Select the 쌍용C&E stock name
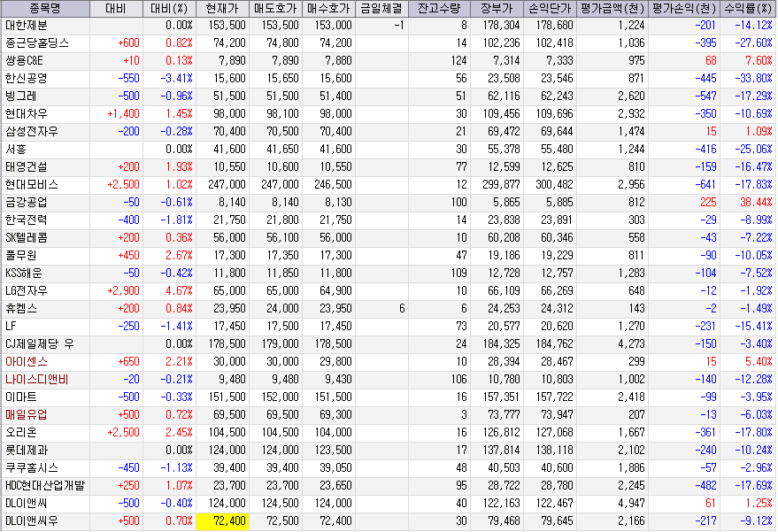This screenshot has height=532, width=778. pyautogui.click(x=24, y=60)
